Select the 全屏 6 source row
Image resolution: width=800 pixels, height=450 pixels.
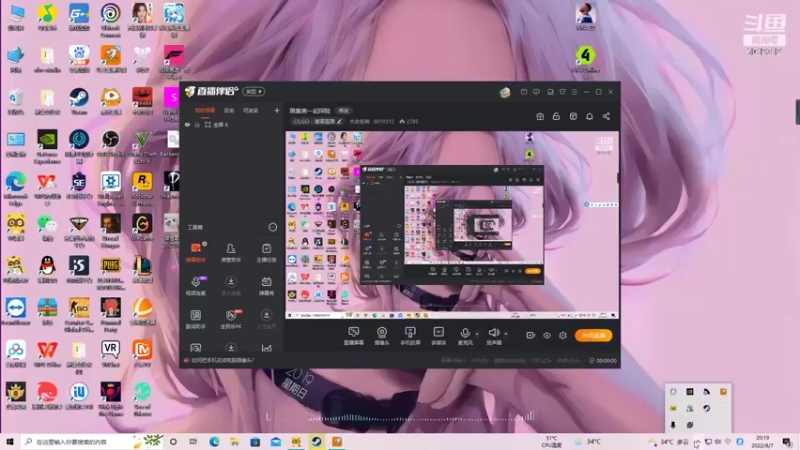pyautogui.click(x=232, y=124)
